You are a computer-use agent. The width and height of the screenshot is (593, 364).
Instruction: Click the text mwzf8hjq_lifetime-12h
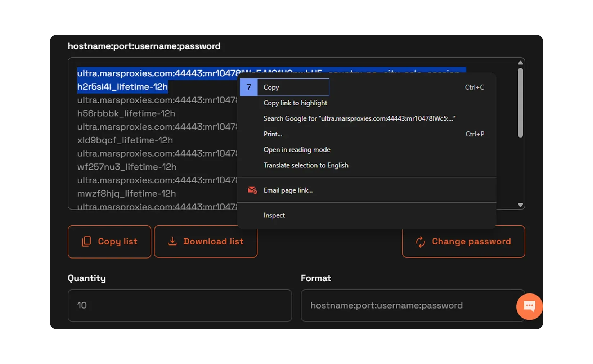[126, 194]
